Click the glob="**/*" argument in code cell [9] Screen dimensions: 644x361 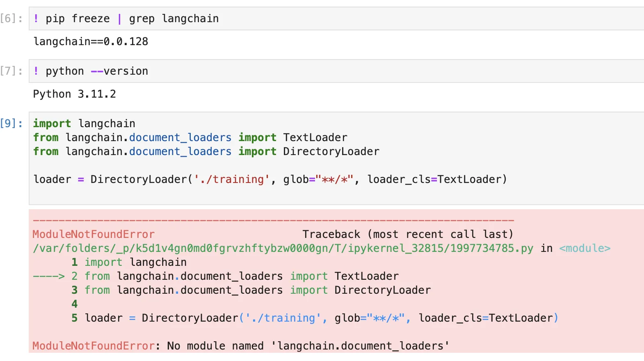click(318, 179)
